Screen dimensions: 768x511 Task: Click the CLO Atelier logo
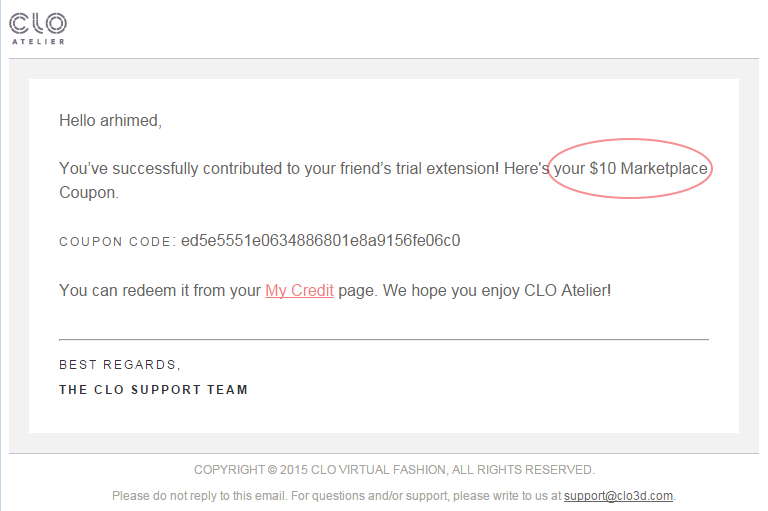[x=38, y=27]
